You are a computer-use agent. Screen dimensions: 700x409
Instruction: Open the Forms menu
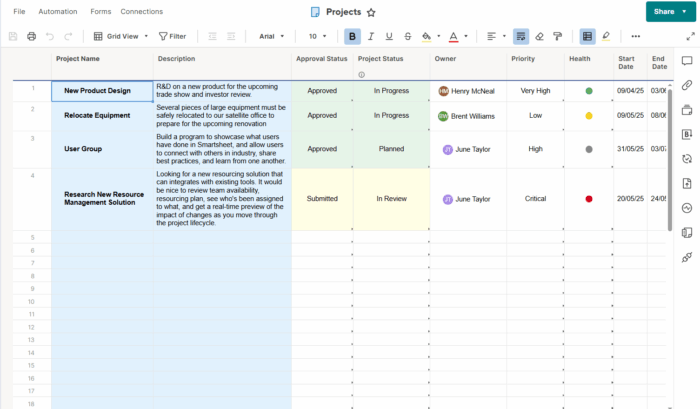100,12
